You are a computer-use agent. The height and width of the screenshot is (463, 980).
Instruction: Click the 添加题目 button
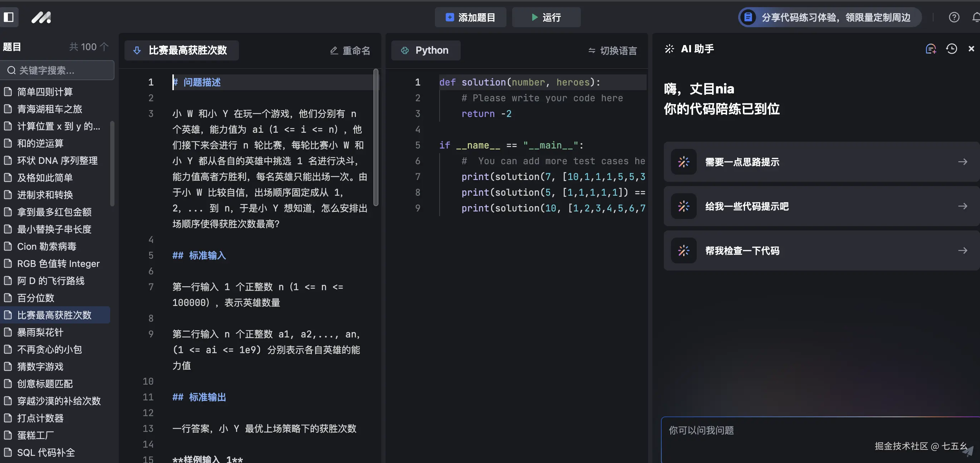pyautogui.click(x=470, y=17)
